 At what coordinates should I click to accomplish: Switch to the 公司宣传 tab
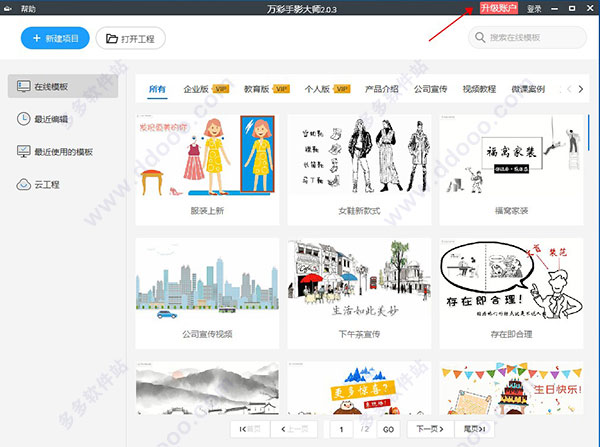(x=430, y=89)
